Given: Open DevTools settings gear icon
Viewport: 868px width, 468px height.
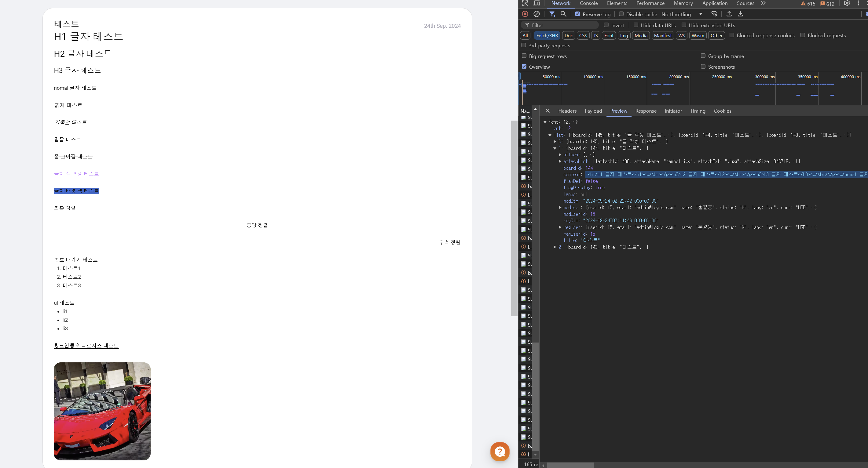Looking at the screenshot, I should pos(846,3).
